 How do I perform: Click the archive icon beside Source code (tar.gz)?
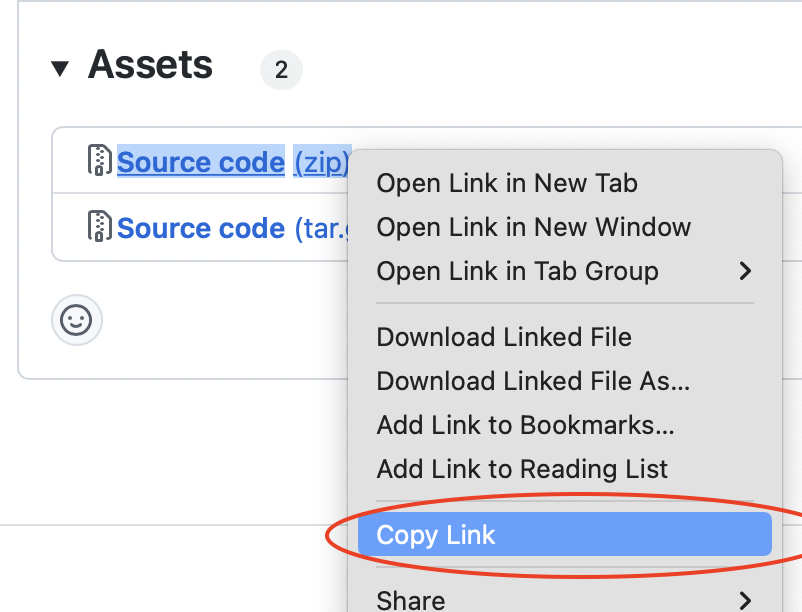[99, 227]
